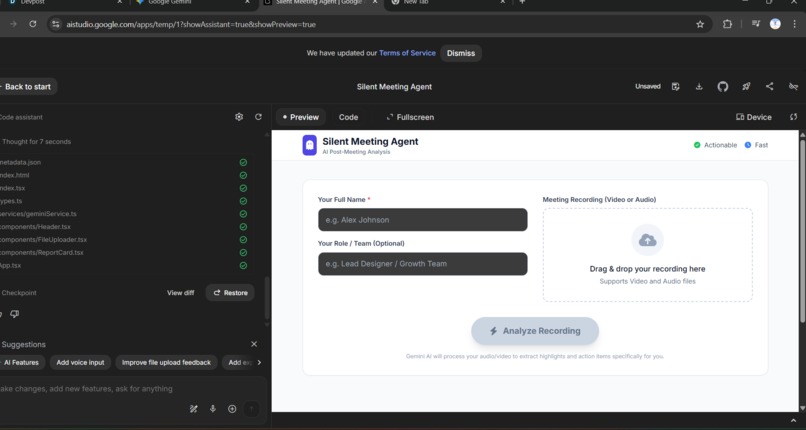Image resolution: width=806 pixels, height=430 pixels.
Task: Select Improve file upload feedback suggestion
Action: click(167, 363)
